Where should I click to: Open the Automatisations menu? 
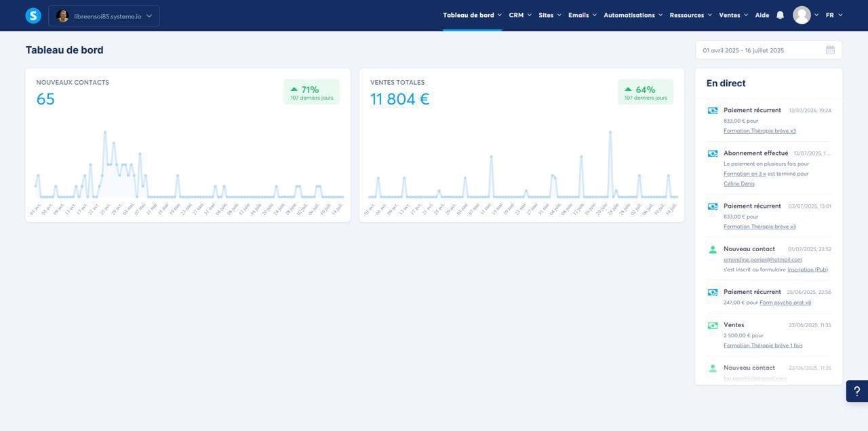pos(633,15)
